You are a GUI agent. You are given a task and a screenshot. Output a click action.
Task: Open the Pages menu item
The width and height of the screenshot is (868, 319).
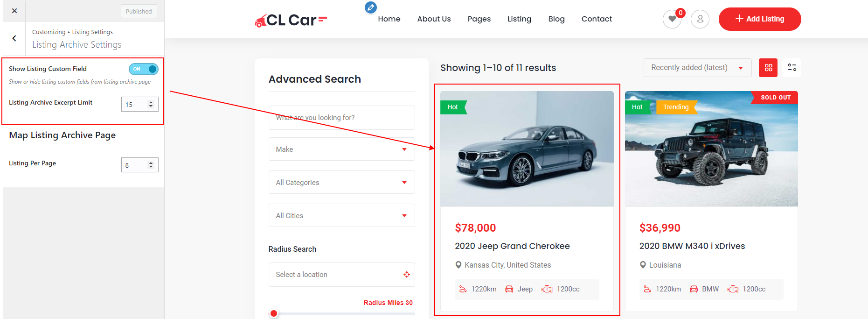click(x=479, y=19)
